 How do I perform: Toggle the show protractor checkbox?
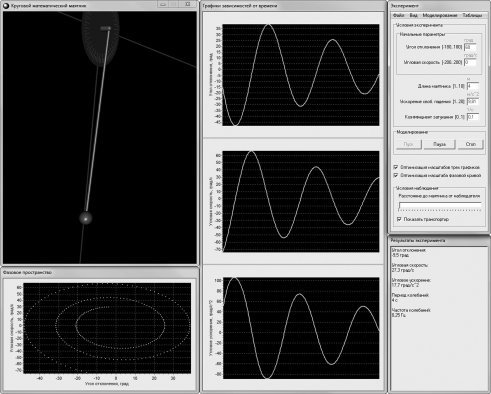pyautogui.click(x=399, y=219)
